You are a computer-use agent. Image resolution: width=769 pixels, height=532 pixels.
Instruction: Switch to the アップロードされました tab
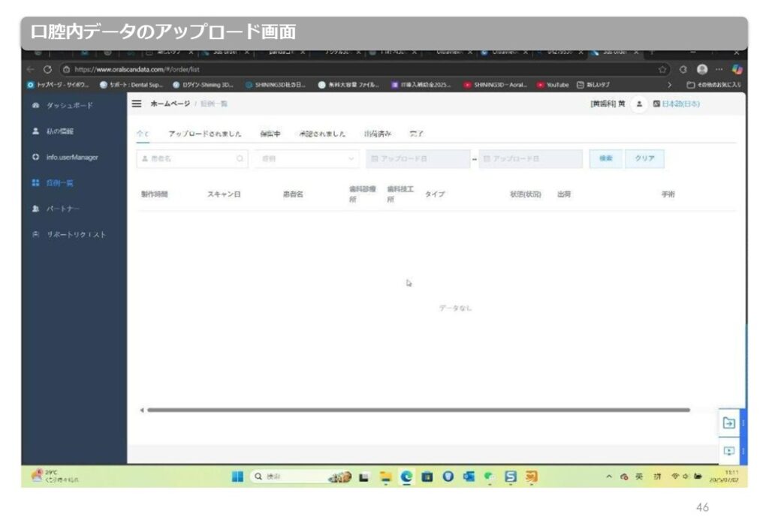coord(204,134)
